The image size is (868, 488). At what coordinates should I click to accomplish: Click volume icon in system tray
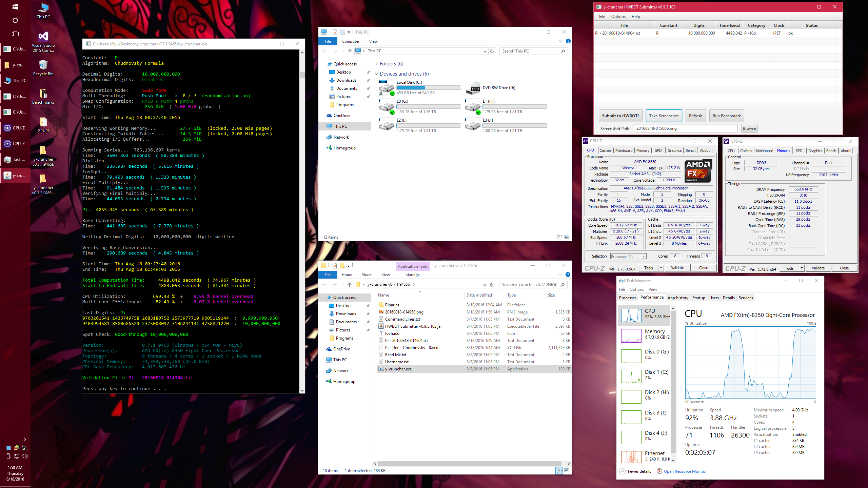(25, 456)
